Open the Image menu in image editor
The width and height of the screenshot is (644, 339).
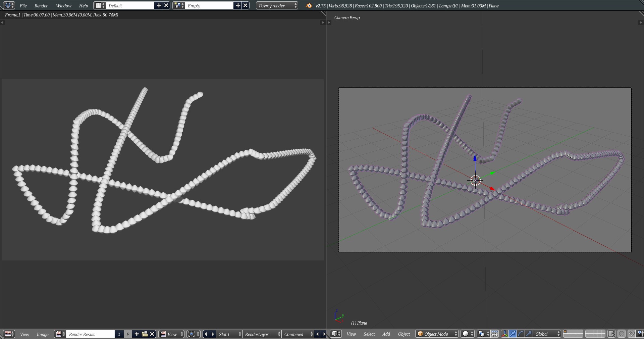click(43, 334)
